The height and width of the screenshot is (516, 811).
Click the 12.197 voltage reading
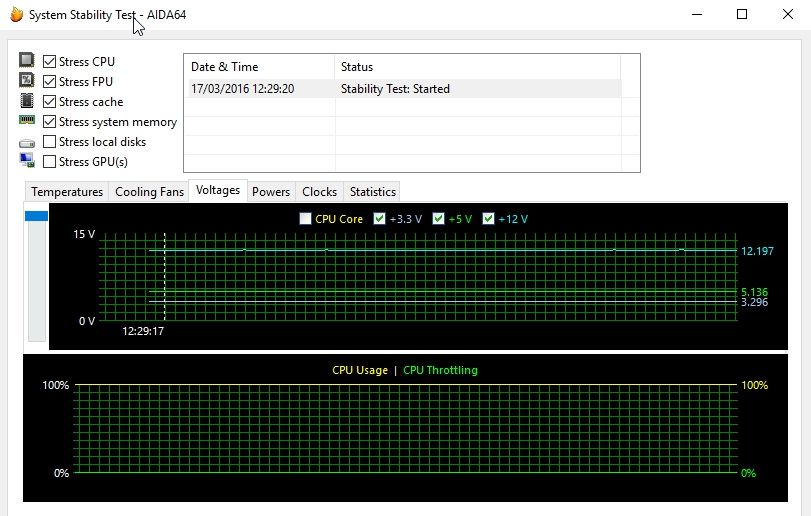point(757,251)
